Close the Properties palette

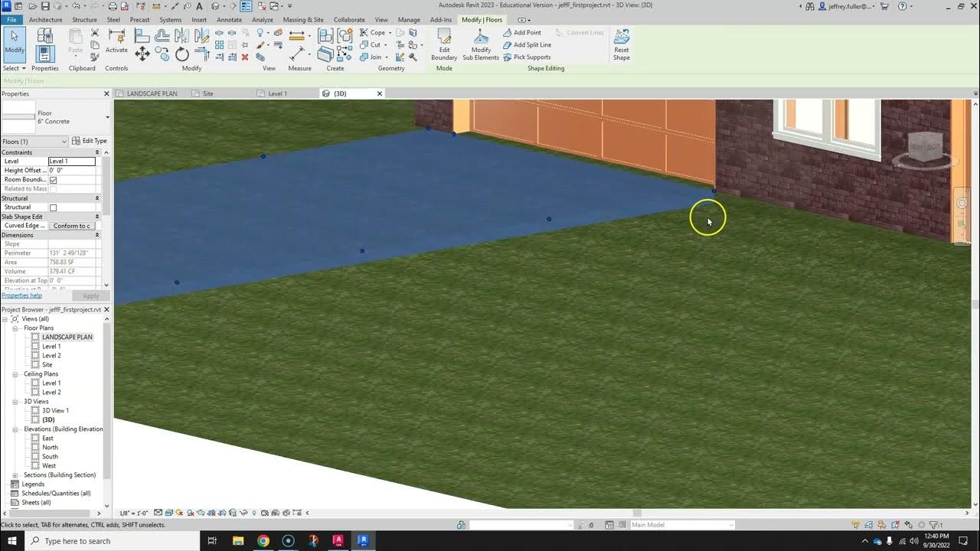point(106,93)
